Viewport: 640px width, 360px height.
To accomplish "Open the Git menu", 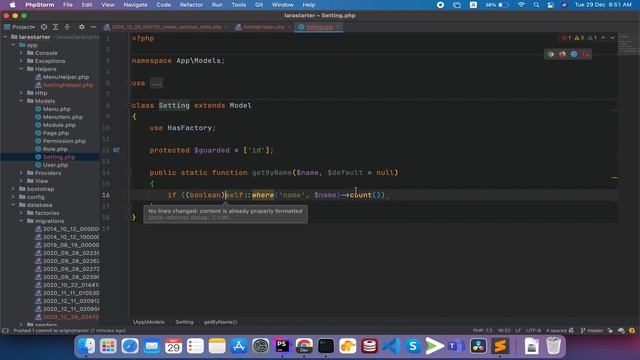I will [x=259, y=5].
